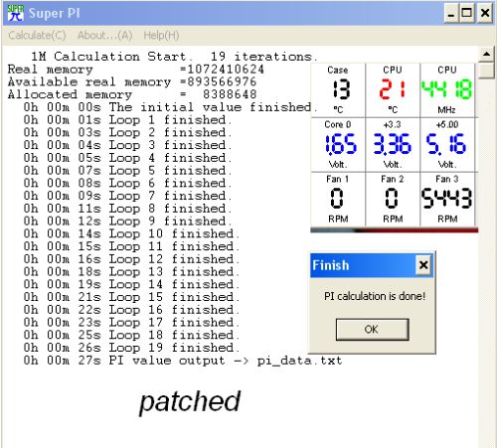This screenshot has width=497, height=448.
Task: Click the +3.3 Volt reading
Action: coord(393,144)
